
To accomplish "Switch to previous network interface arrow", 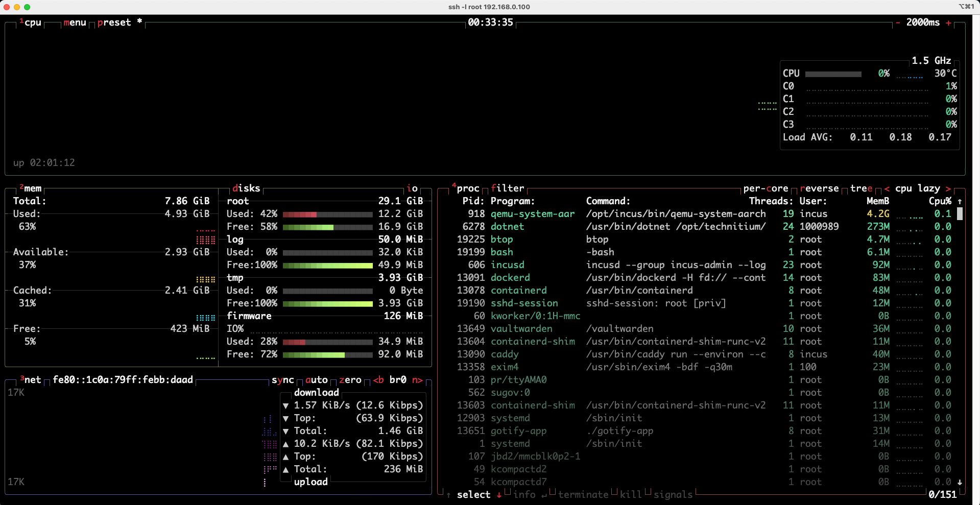I will [x=378, y=380].
